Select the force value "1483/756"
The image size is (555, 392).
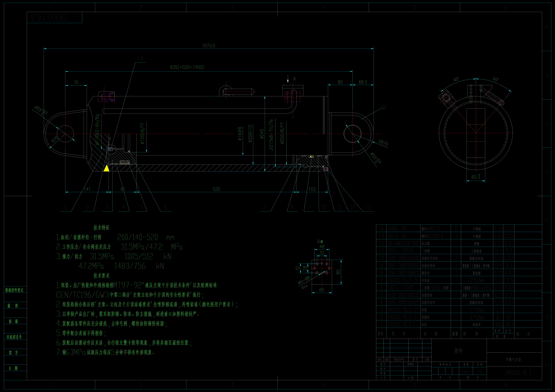coord(130,266)
